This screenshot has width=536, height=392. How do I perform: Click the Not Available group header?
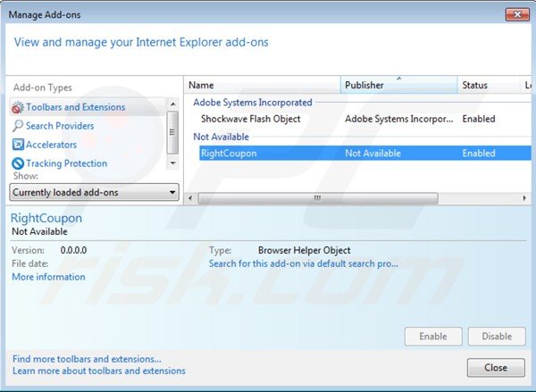pyautogui.click(x=222, y=137)
